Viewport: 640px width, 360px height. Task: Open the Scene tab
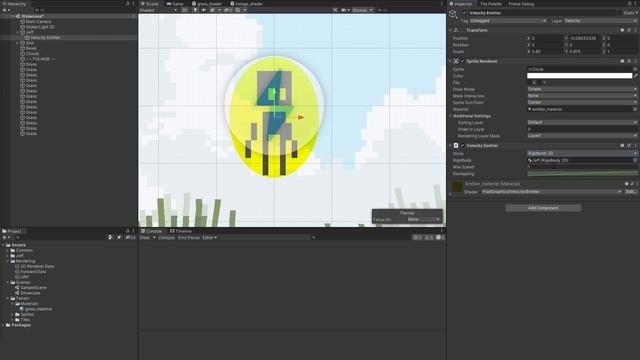click(149, 4)
